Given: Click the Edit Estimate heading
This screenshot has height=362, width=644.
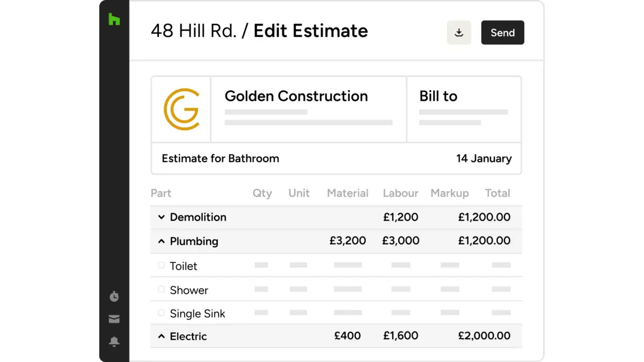Looking at the screenshot, I should pos(311,31).
